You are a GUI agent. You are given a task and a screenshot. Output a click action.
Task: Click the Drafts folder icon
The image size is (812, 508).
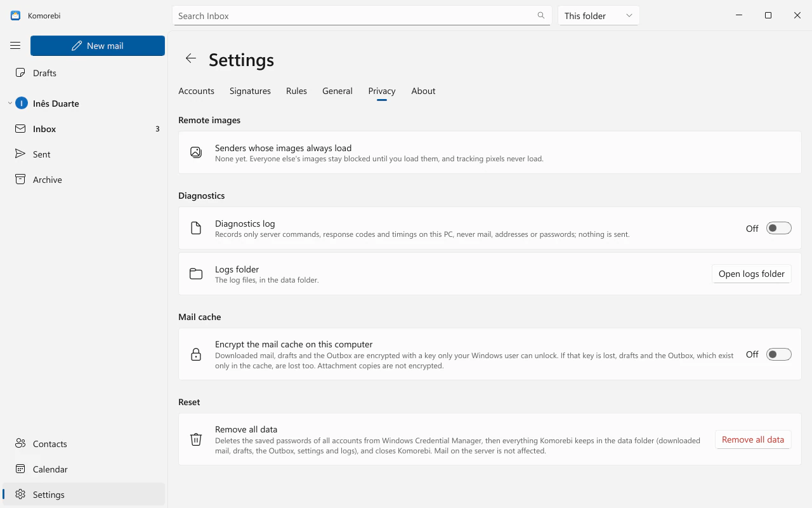(20, 73)
